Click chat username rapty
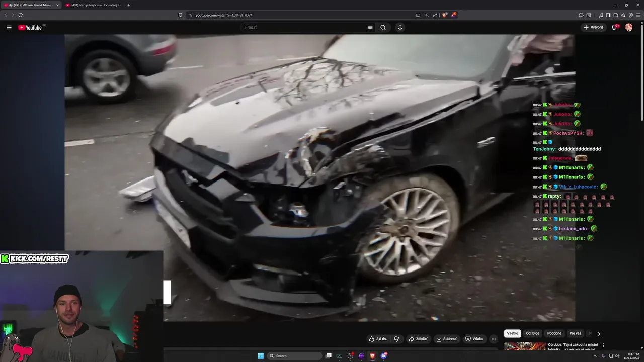644x362 pixels. point(554,196)
